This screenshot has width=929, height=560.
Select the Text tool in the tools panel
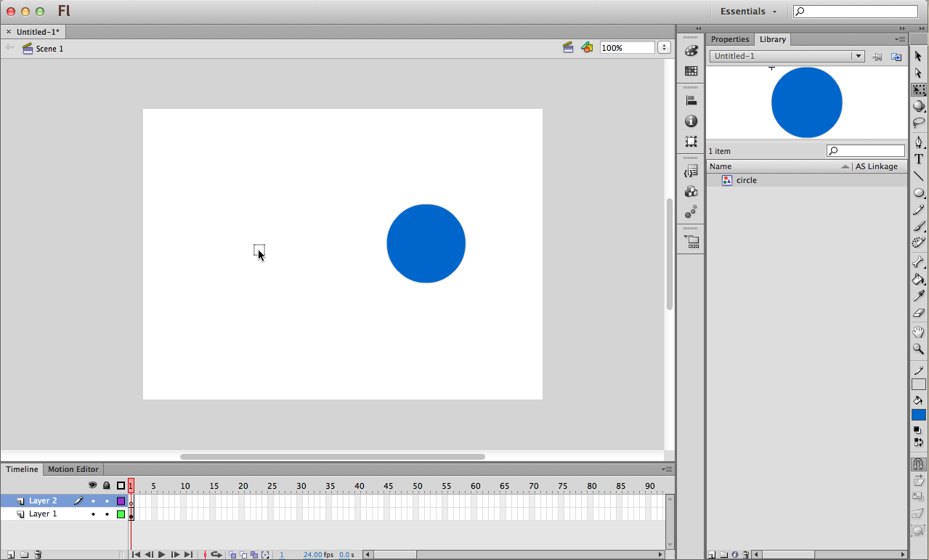point(919,159)
